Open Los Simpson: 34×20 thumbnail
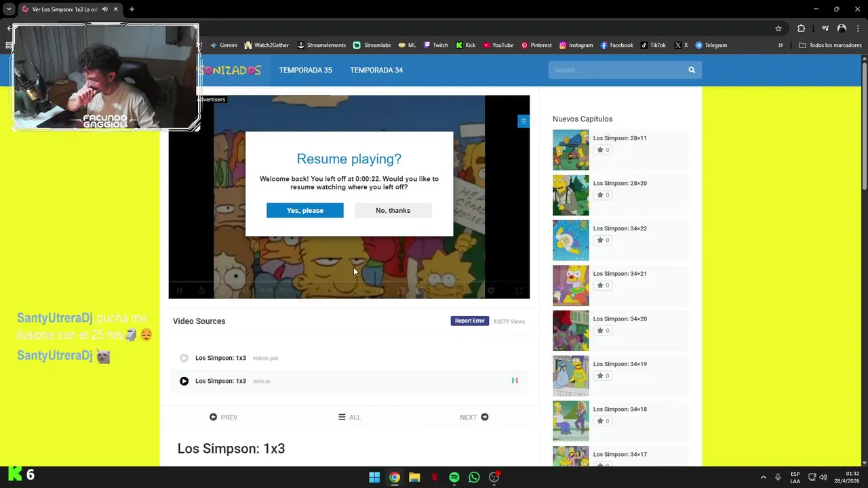 point(571,331)
